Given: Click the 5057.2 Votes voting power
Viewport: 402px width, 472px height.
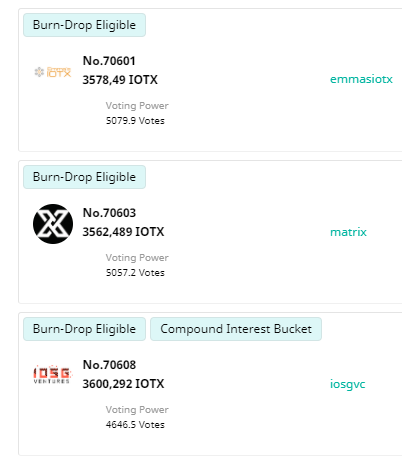Looking at the screenshot, I should [135, 273].
